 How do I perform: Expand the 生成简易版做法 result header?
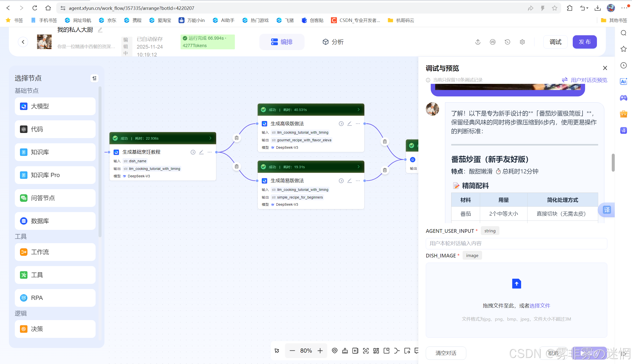358,167
